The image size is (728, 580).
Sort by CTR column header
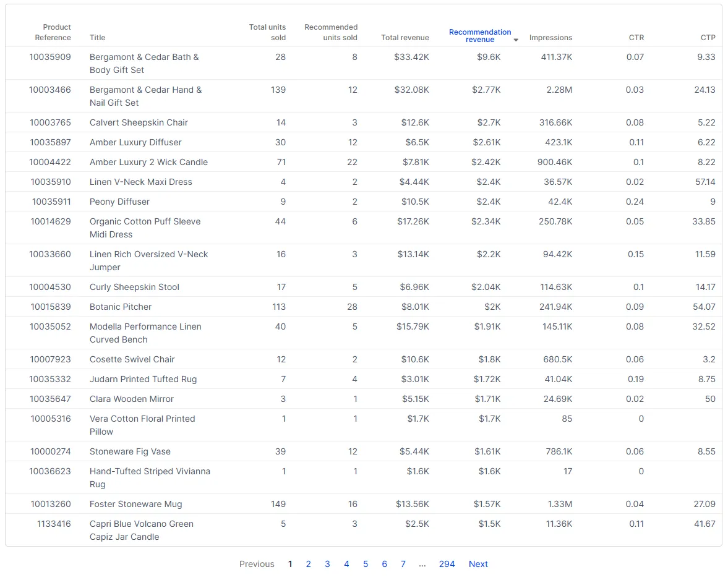[636, 38]
